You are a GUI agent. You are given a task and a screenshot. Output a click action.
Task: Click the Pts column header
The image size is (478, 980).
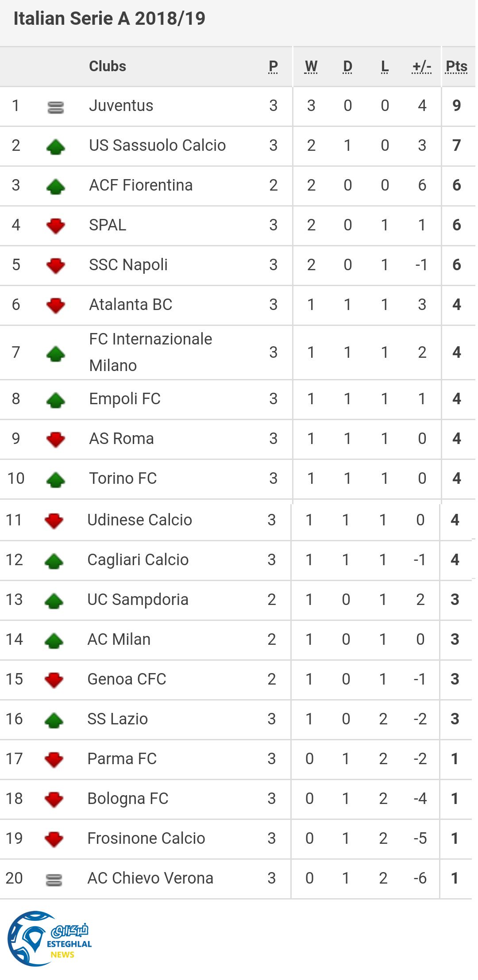pos(456,66)
